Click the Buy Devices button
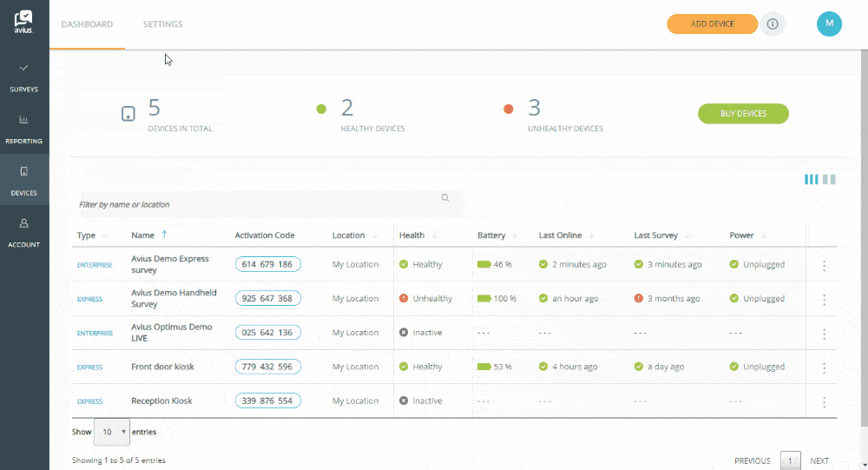This screenshot has height=470, width=868. click(743, 114)
